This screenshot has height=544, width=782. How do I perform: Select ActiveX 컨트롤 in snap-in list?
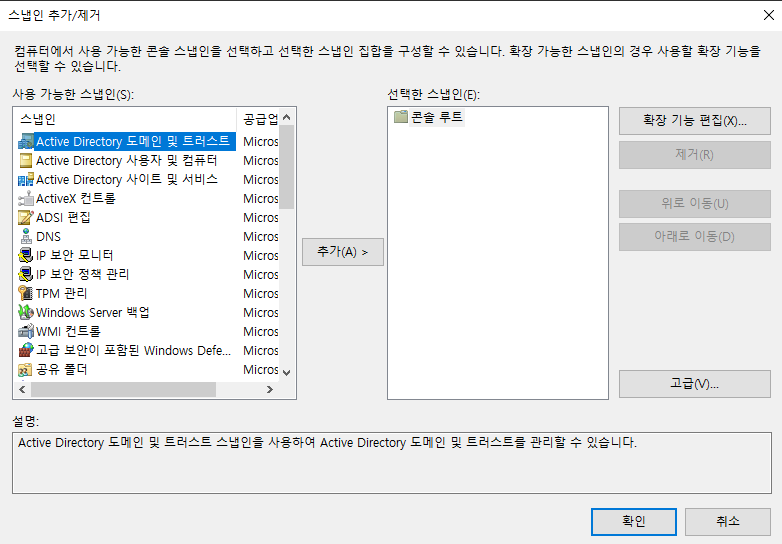(76, 198)
